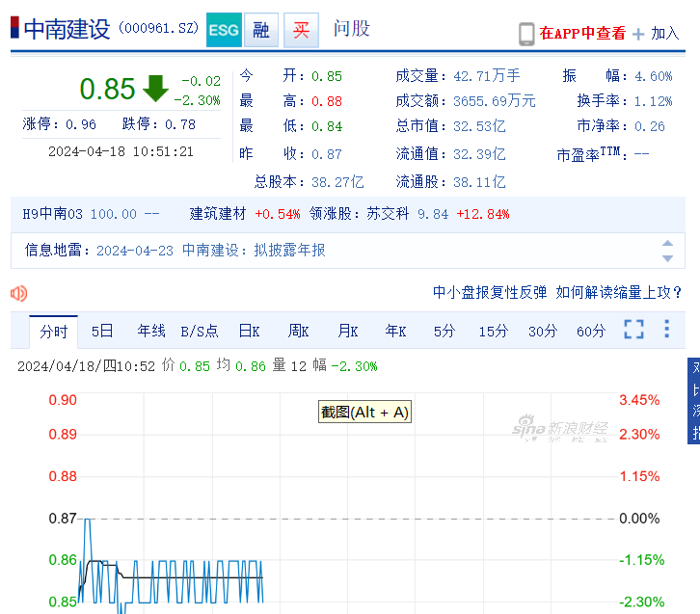Open the B/S点 tab
The height and width of the screenshot is (614, 700).
[x=200, y=331]
